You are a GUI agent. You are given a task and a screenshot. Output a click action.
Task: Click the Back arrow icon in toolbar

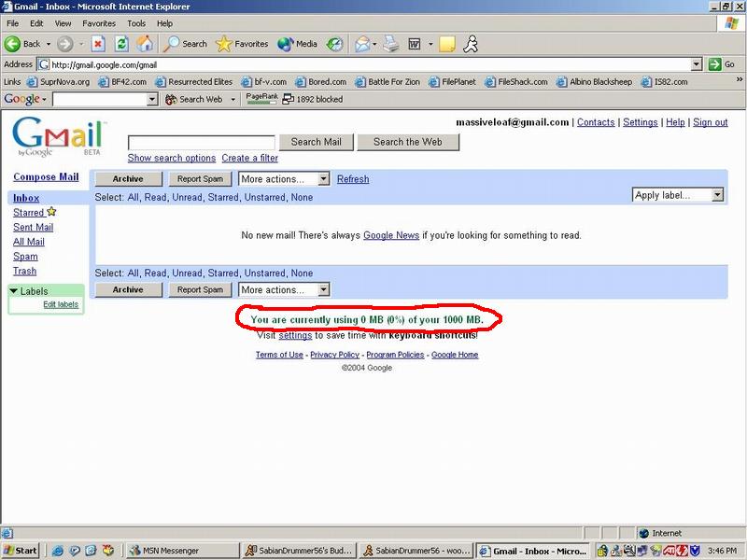tap(12, 44)
